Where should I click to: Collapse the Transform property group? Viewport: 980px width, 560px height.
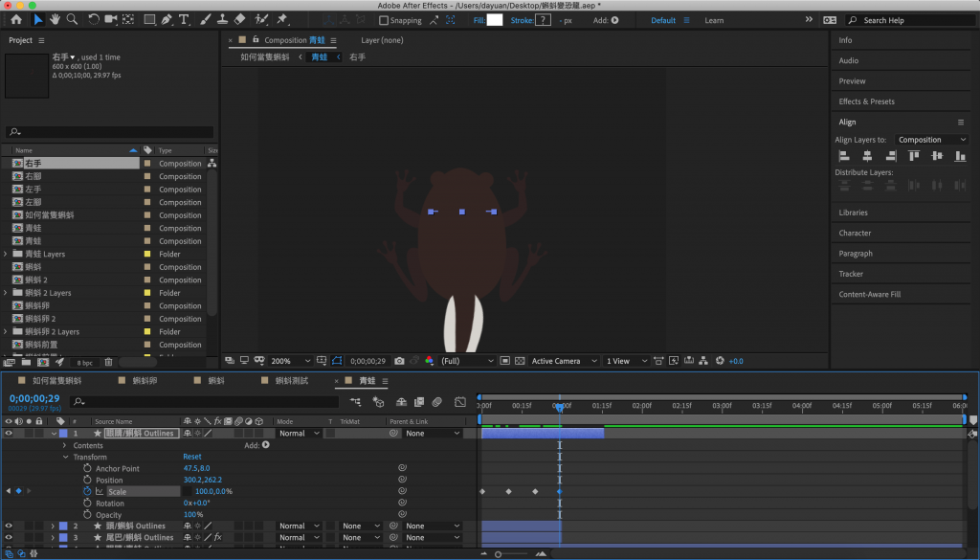tap(65, 457)
